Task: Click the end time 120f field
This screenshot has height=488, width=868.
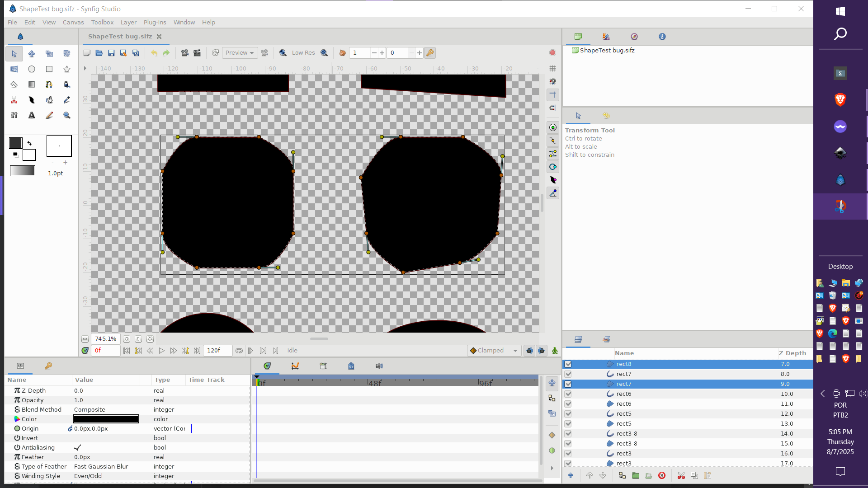Action: tap(217, 351)
